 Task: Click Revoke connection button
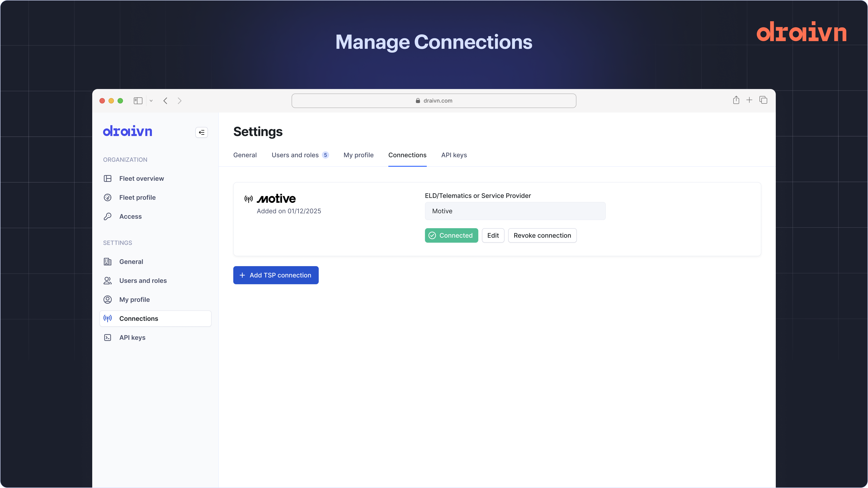542,235
